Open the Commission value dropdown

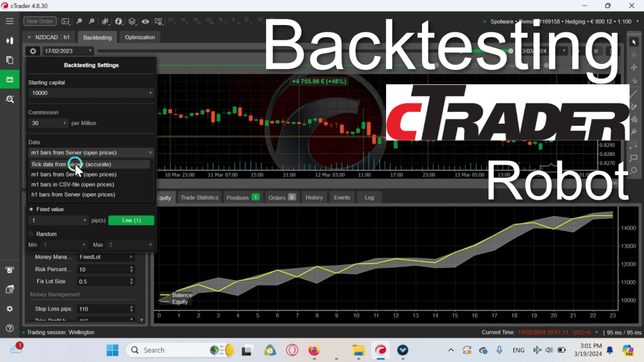point(48,123)
